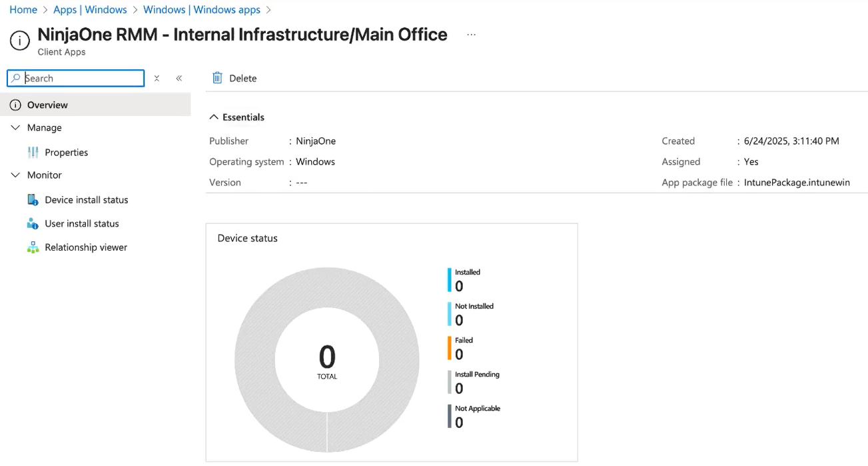
Task: Collapse sidebar using double-chevron icon
Action: click(179, 78)
